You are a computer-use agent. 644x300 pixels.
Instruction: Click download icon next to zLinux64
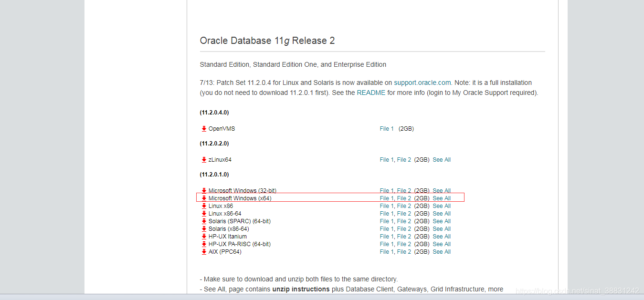pos(204,160)
